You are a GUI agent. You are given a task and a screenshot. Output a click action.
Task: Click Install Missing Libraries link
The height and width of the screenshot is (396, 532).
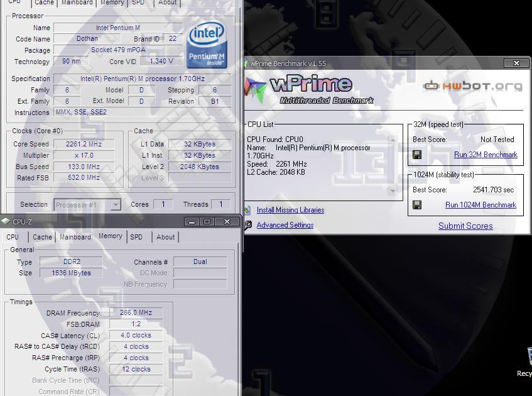(290, 210)
